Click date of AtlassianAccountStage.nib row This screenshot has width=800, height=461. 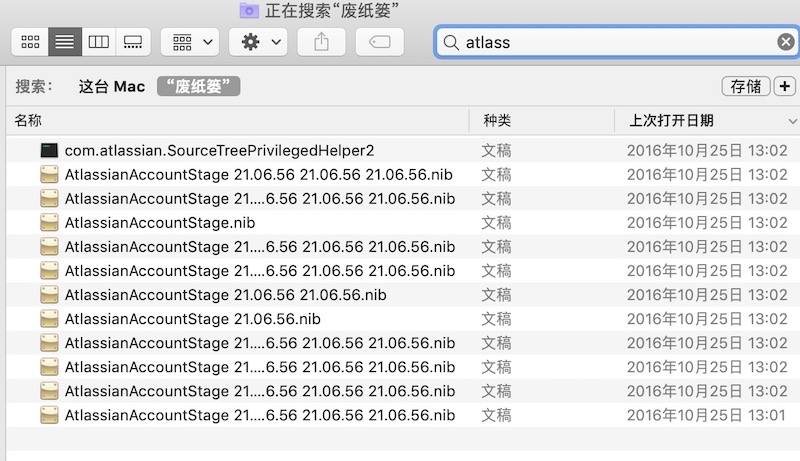pyautogui.click(x=707, y=222)
